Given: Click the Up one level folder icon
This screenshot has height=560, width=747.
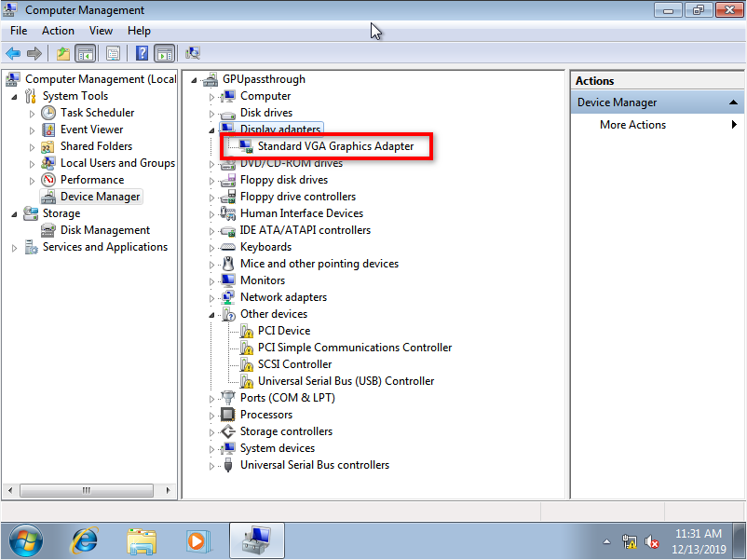Looking at the screenshot, I should (x=63, y=54).
